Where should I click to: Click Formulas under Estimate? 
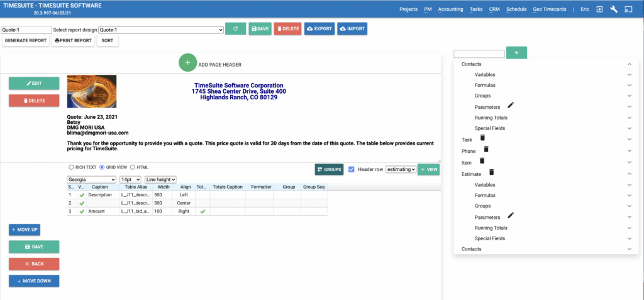485,195
